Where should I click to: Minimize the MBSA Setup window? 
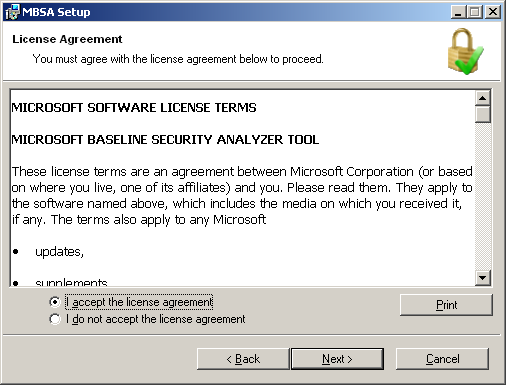(x=458, y=12)
